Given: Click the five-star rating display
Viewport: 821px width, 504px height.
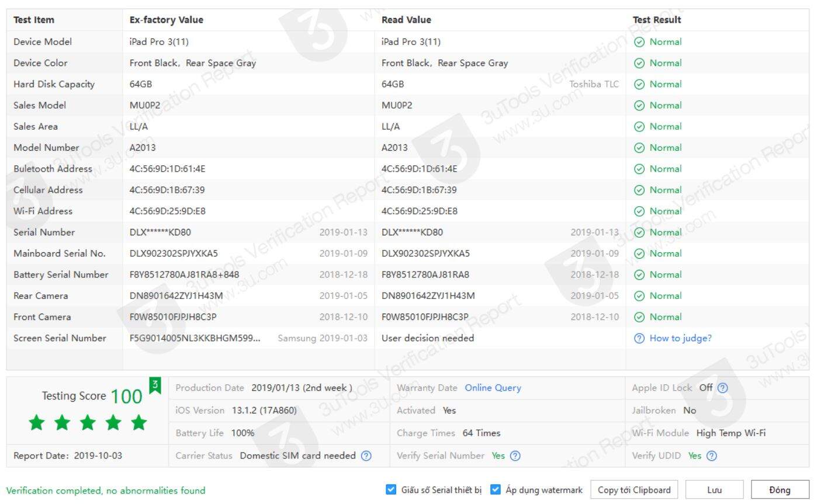Looking at the screenshot, I should click(88, 422).
